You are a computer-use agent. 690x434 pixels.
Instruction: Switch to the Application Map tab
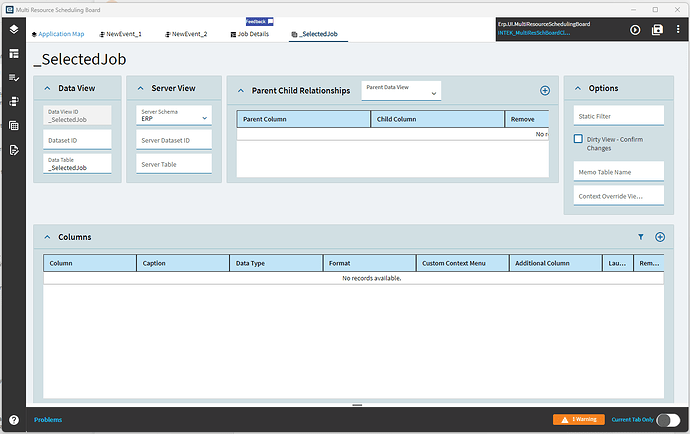58,34
